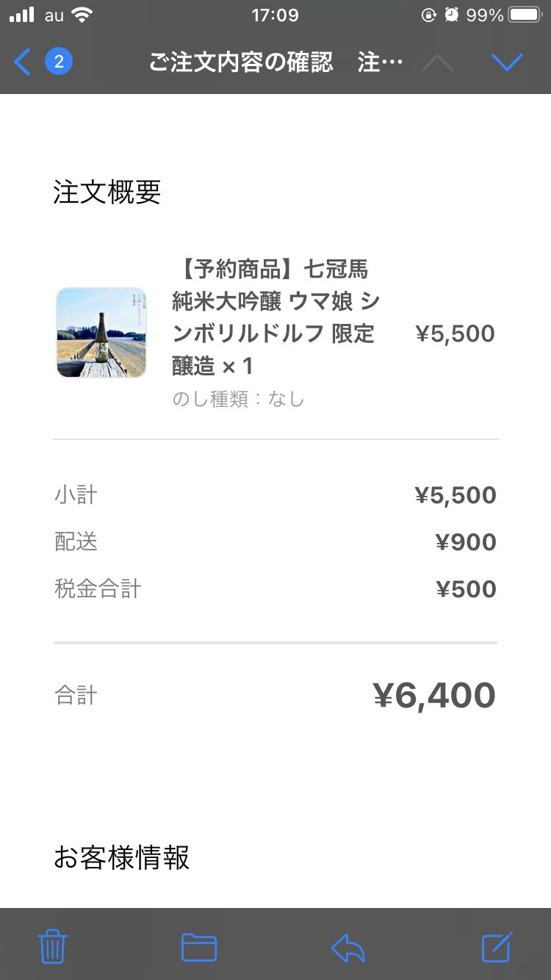Open the sake bottle product thumbnail
This screenshot has height=980, width=551.
pyautogui.click(x=101, y=333)
